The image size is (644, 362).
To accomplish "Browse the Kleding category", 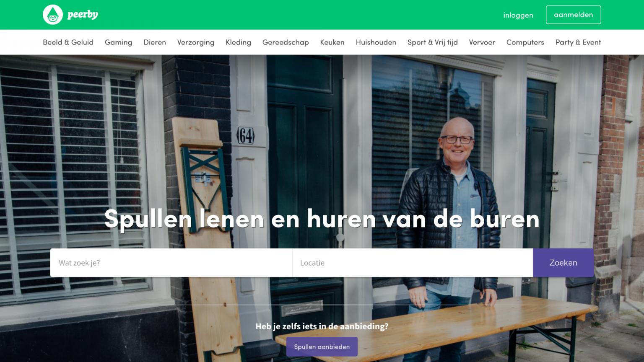I will click(238, 42).
